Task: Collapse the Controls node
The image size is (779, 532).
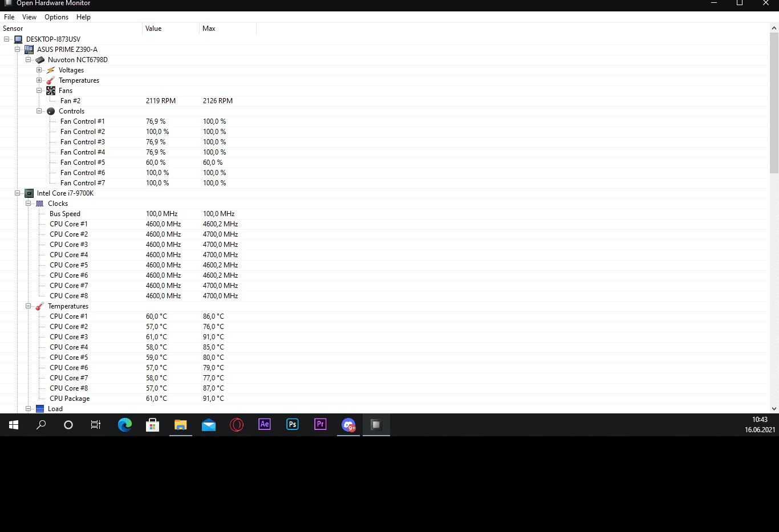Action: [39, 111]
